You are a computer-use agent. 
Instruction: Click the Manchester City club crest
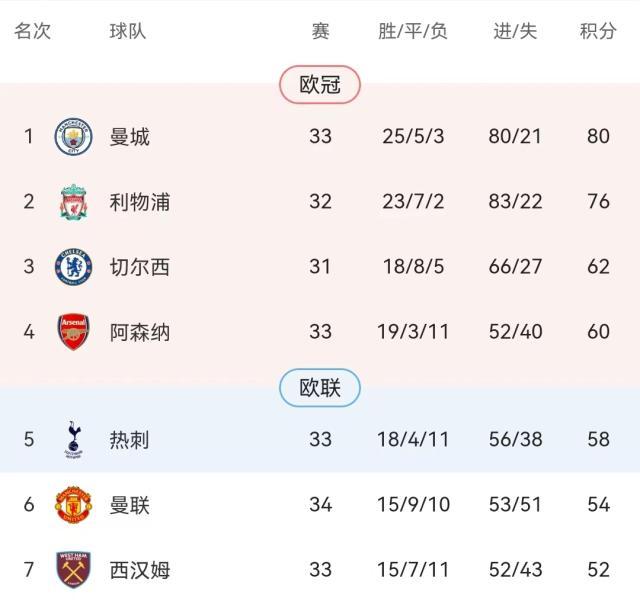coord(73,137)
